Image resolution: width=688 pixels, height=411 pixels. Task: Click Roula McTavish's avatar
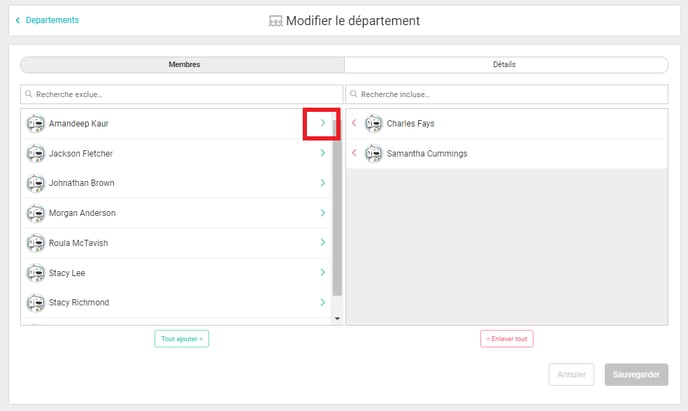(36, 243)
